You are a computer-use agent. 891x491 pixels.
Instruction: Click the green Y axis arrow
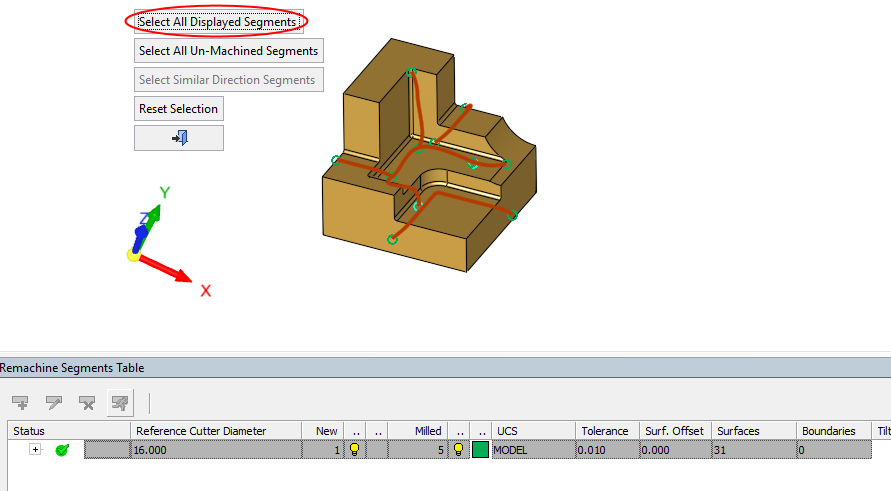pyautogui.click(x=157, y=212)
